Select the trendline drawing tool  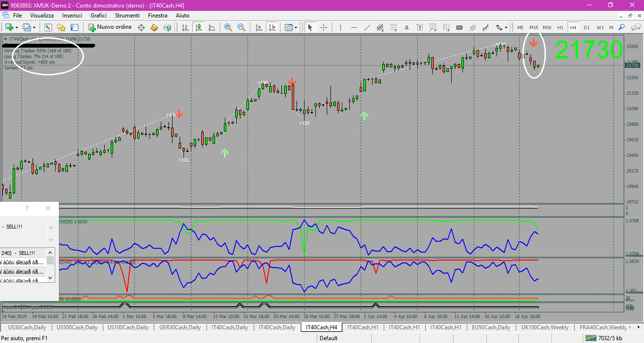click(x=367, y=27)
